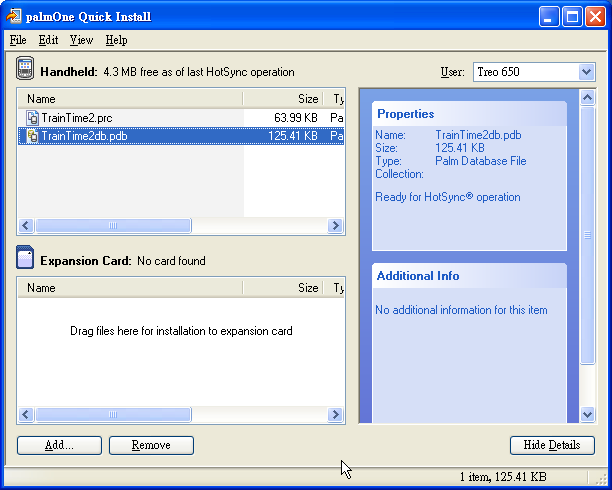Click the window resize grip in status bar
The height and width of the screenshot is (490, 612).
600,479
